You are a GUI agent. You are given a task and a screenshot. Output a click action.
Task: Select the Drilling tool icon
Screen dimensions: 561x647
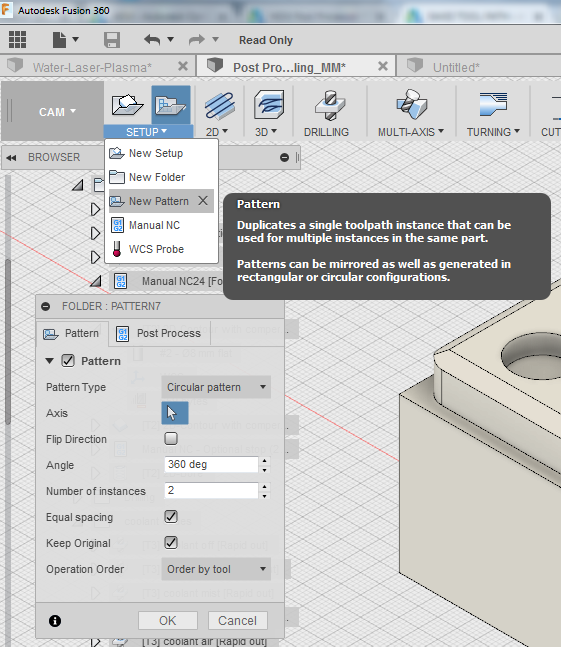click(330, 105)
